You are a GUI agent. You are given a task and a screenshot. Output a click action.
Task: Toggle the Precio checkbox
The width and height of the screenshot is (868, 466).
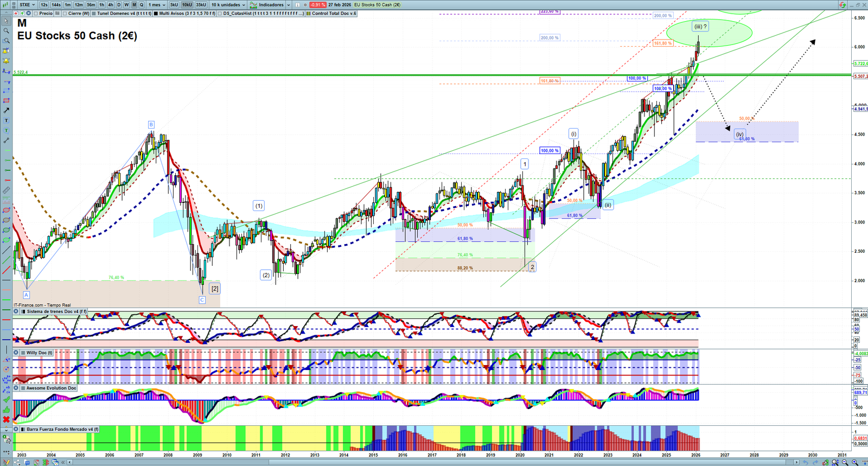(36, 14)
